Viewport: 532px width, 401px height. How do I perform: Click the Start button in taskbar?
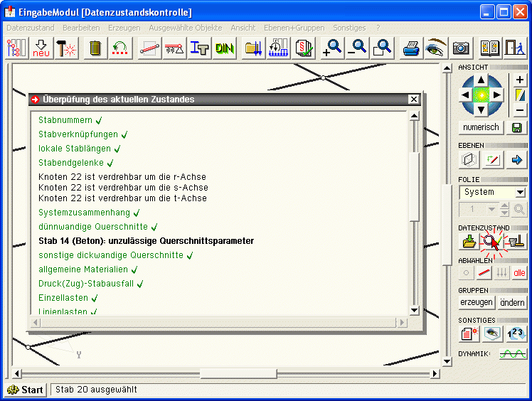26,390
